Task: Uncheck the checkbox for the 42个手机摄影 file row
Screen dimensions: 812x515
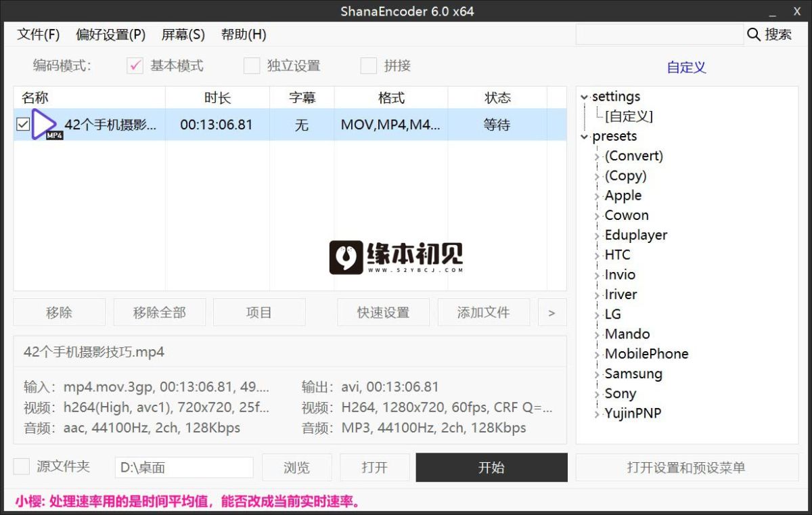Action: tap(23, 125)
